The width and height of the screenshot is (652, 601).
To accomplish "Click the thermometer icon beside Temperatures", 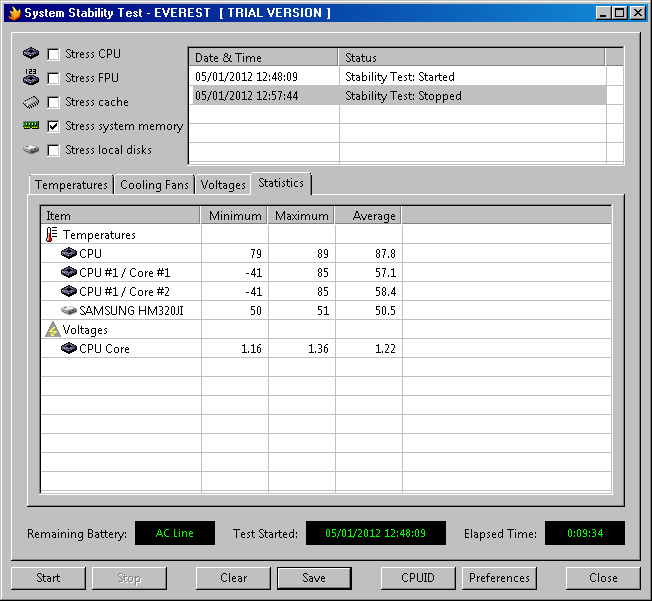I will pyautogui.click(x=52, y=235).
